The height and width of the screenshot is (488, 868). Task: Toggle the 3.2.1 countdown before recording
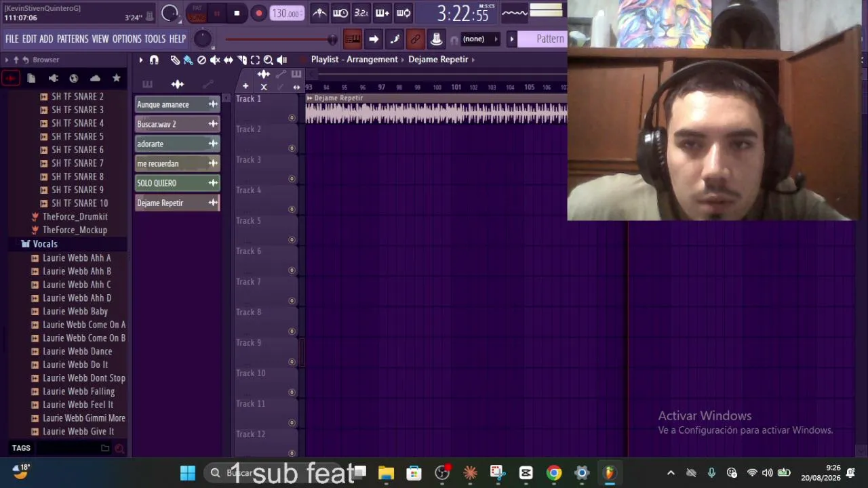pos(361,13)
